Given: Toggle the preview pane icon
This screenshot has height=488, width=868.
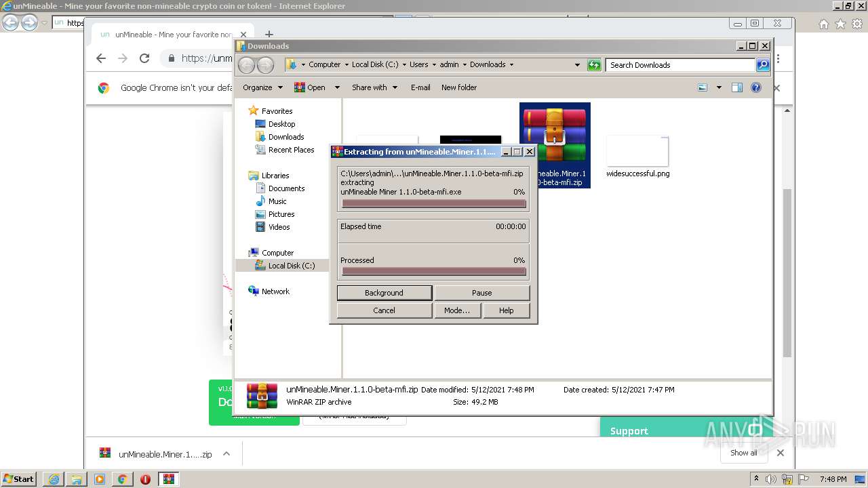Looking at the screenshot, I should [x=737, y=87].
